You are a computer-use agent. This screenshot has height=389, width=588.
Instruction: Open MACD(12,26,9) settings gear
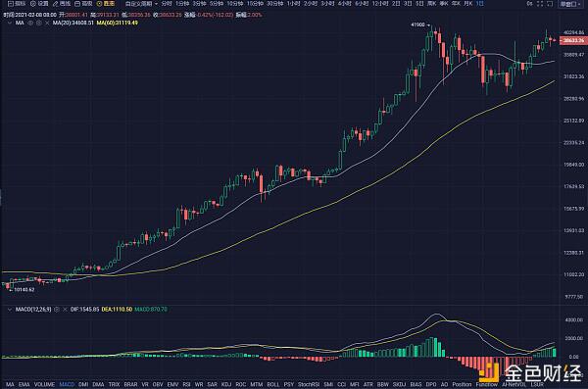(x=57, y=310)
